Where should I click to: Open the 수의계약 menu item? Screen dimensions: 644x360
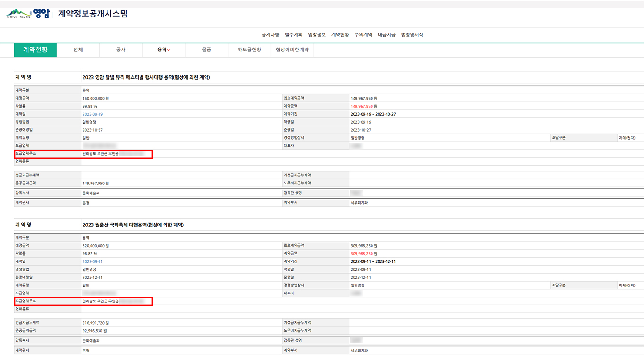[363, 35]
